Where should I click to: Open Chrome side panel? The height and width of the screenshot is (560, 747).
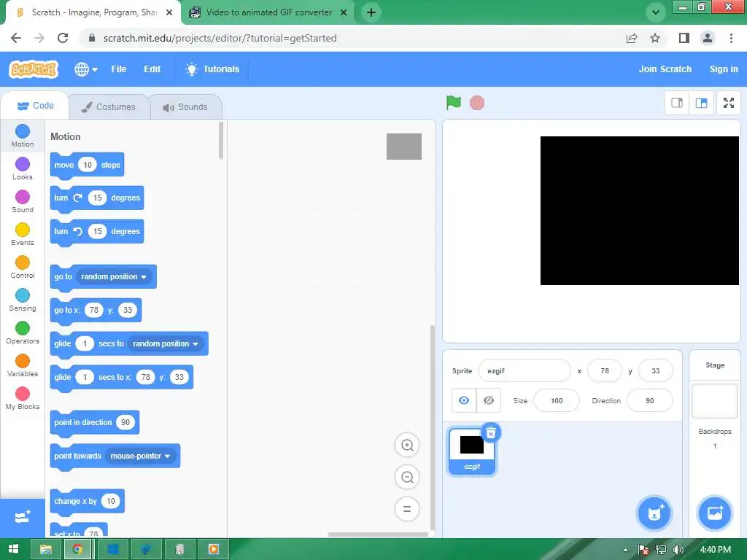click(x=684, y=38)
